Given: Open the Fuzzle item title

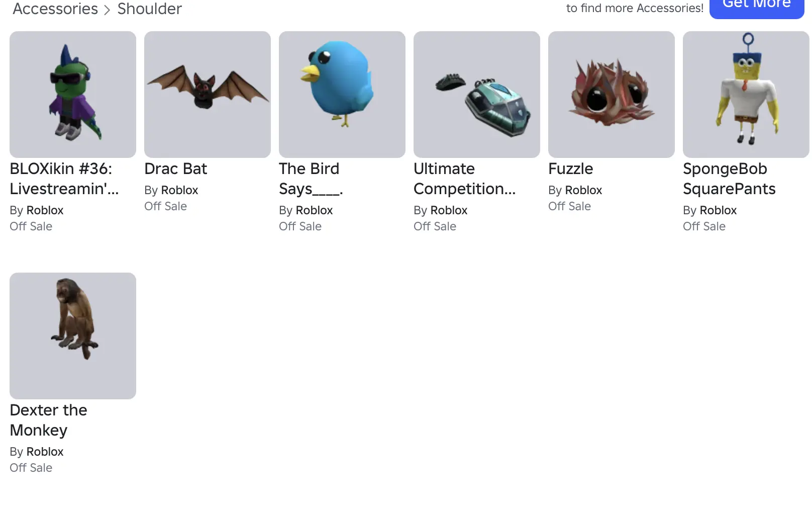Looking at the screenshot, I should [570, 168].
